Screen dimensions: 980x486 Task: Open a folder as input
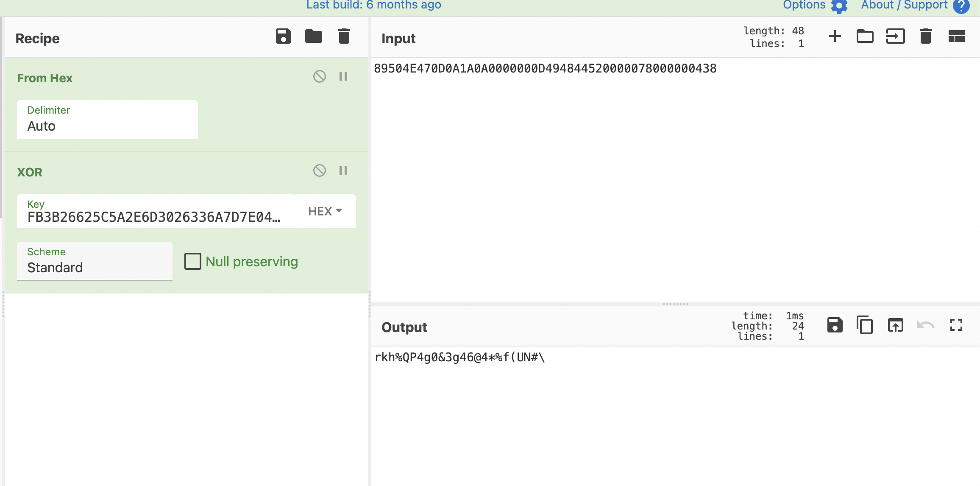865,36
